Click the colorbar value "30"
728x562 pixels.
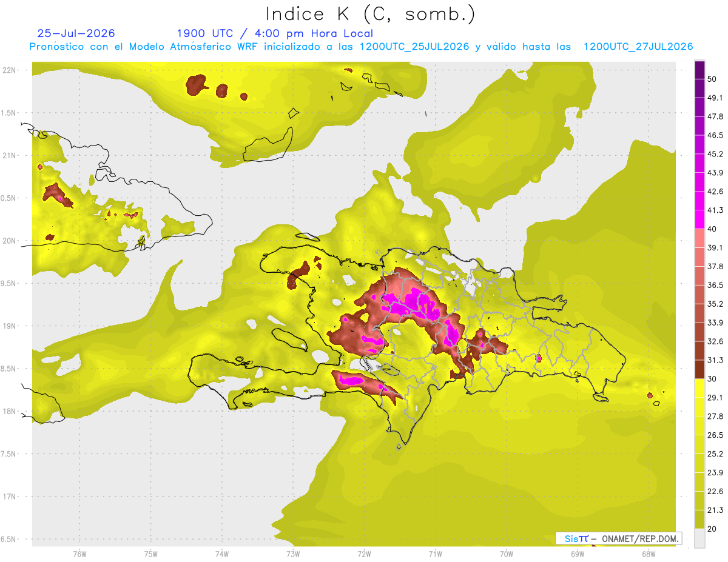(712, 379)
